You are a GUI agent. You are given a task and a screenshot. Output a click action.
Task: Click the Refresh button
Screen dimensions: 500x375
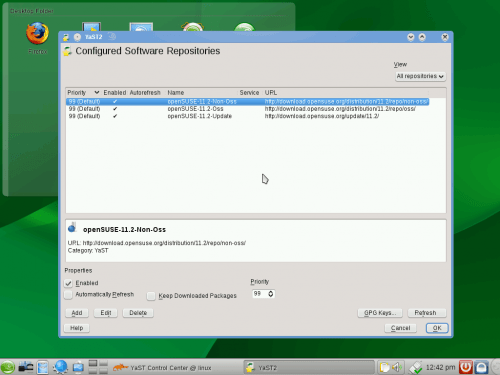click(427, 313)
